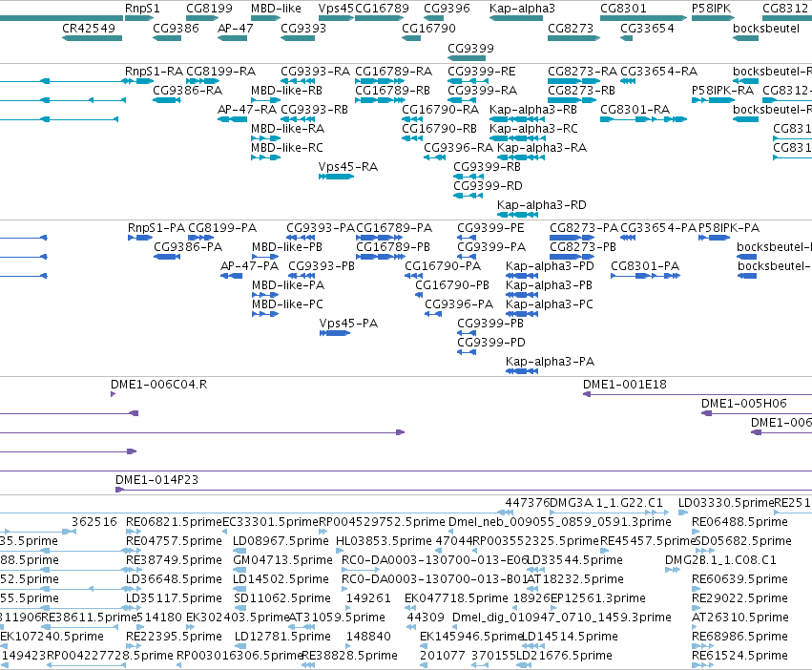Click protein CG8273-PB label
812x670 pixels.
583,247
